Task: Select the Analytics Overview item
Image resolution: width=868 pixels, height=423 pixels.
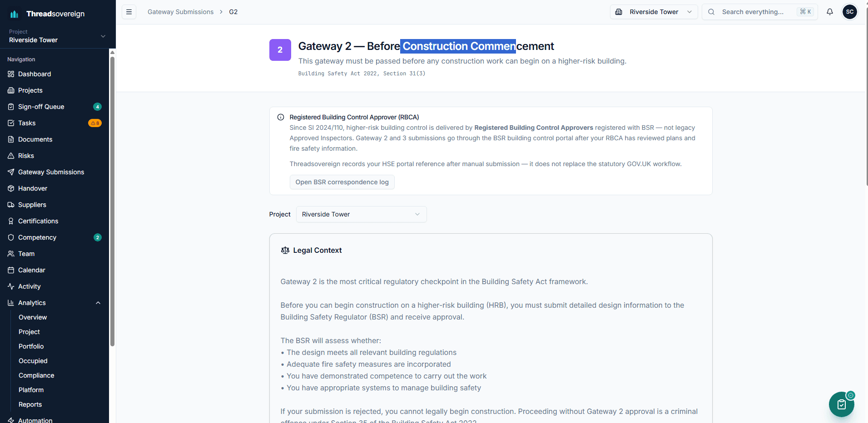Action: tap(33, 317)
